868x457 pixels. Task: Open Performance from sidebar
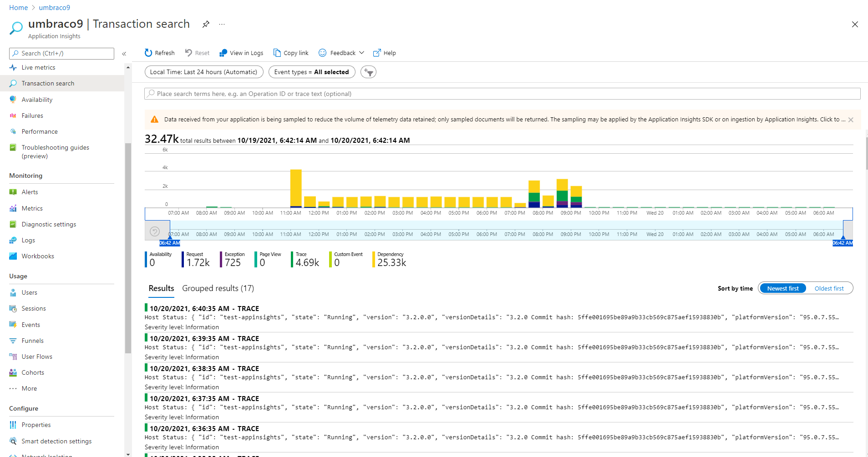[x=40, y=131]
